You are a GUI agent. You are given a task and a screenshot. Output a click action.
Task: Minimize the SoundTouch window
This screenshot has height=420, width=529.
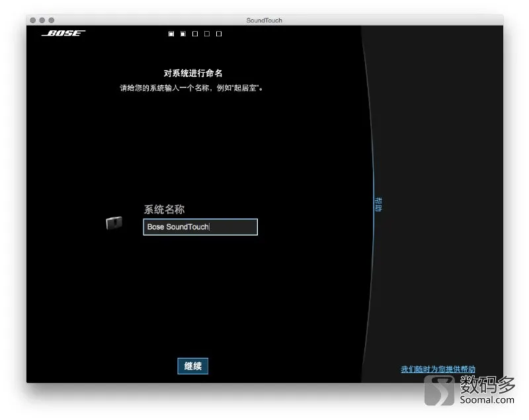click(x=42, y=21)
